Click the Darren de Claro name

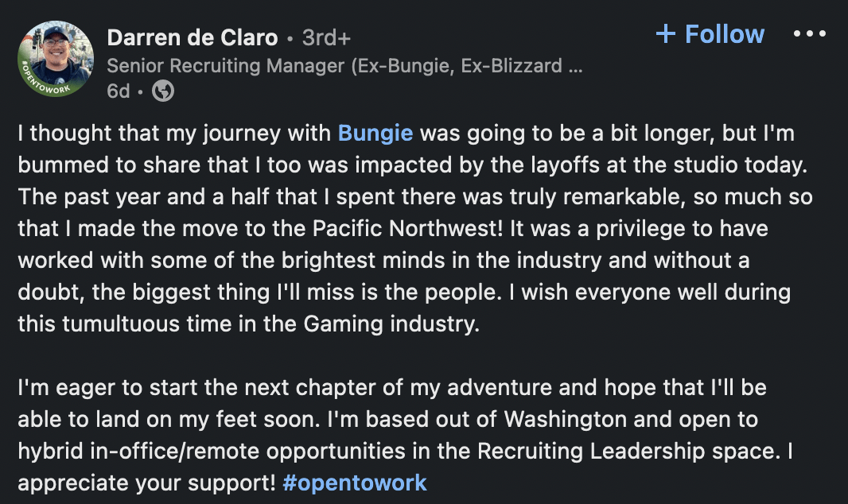click(x=193, y=38)
